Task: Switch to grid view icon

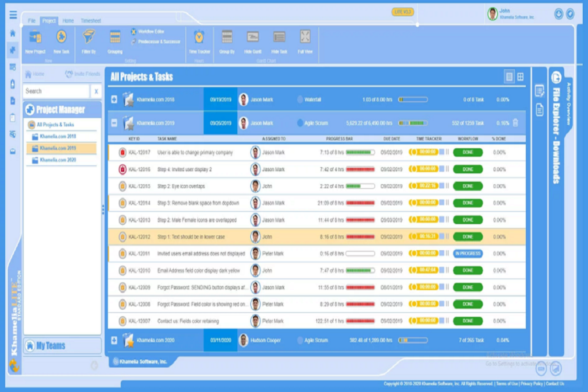Action: click(x=521, y=77)
